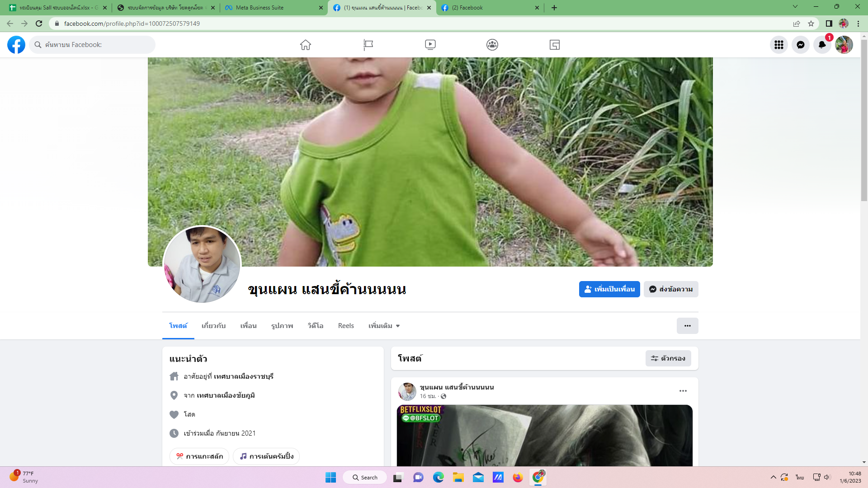Open the profile three-dot options menu
Screen dimensions: 868x488
pos(687,326)
